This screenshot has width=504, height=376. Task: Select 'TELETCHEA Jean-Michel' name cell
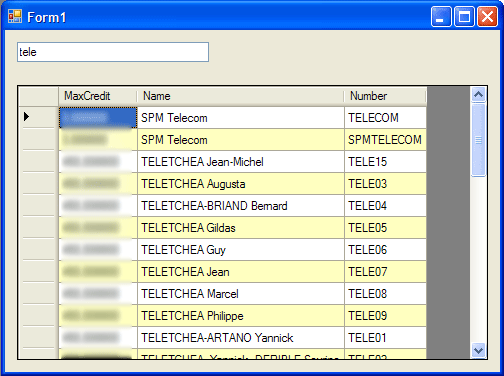(x=241, y=161)
